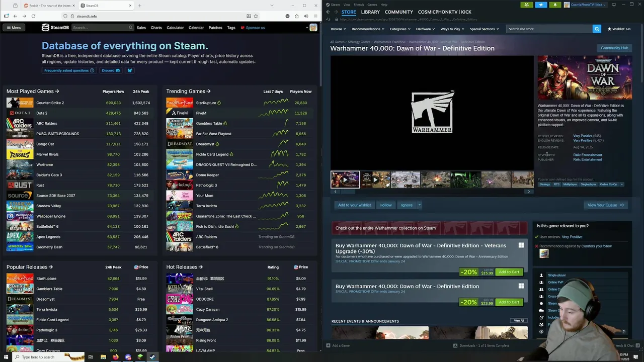Click Relic Entertainment developer link
Screen dimensions: 644x362
click(587, 155)
